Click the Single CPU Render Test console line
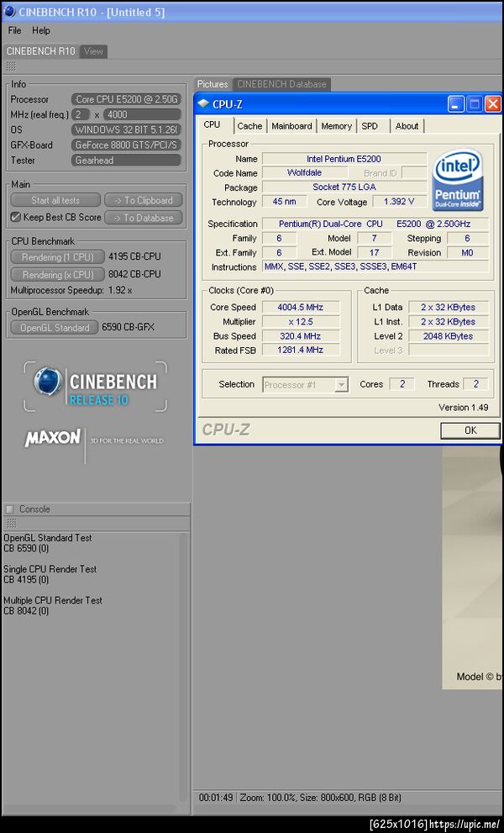The image size is (504, 833). pos(50,569)
